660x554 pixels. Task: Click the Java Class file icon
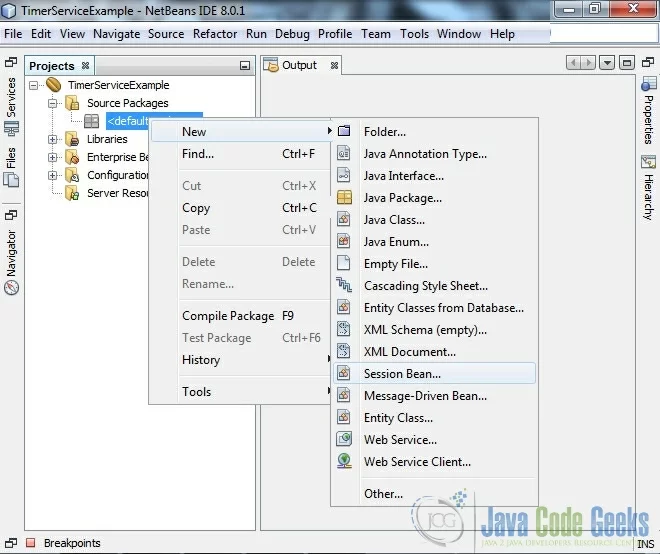coord(344,219)
